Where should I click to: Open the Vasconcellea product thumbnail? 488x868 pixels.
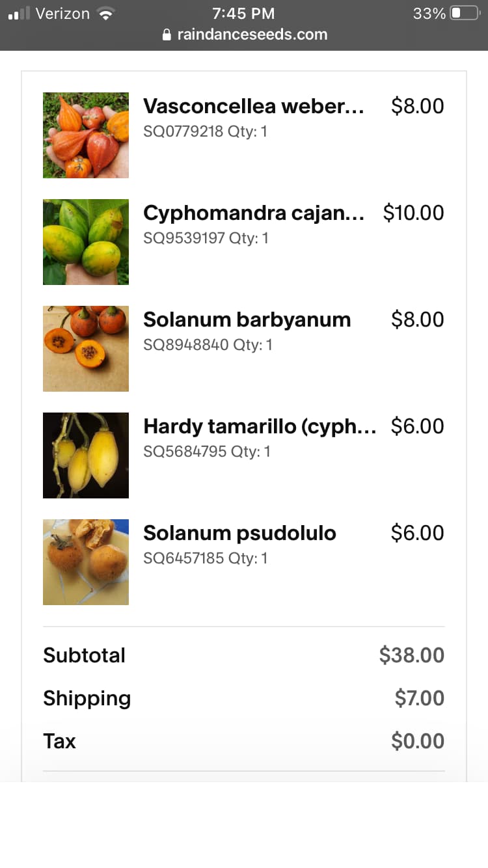coord(86,135)
